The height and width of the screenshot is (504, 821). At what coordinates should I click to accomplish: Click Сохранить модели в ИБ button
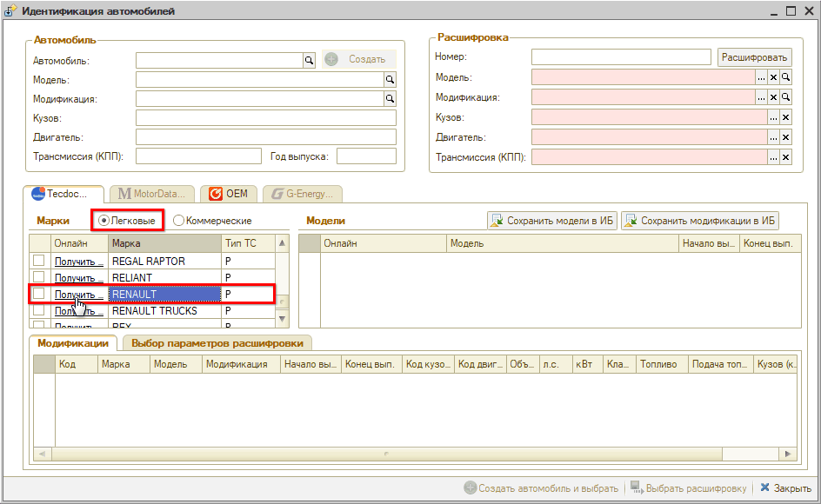click(551, 221)
